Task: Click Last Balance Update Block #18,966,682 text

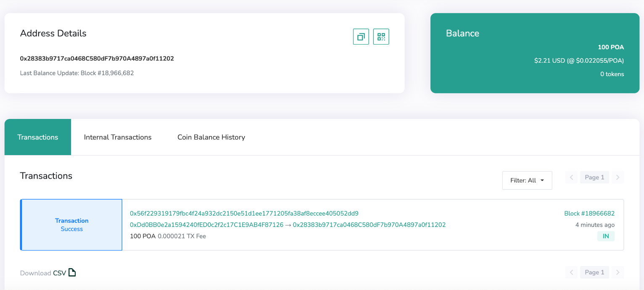Action: tap(77, 73)
